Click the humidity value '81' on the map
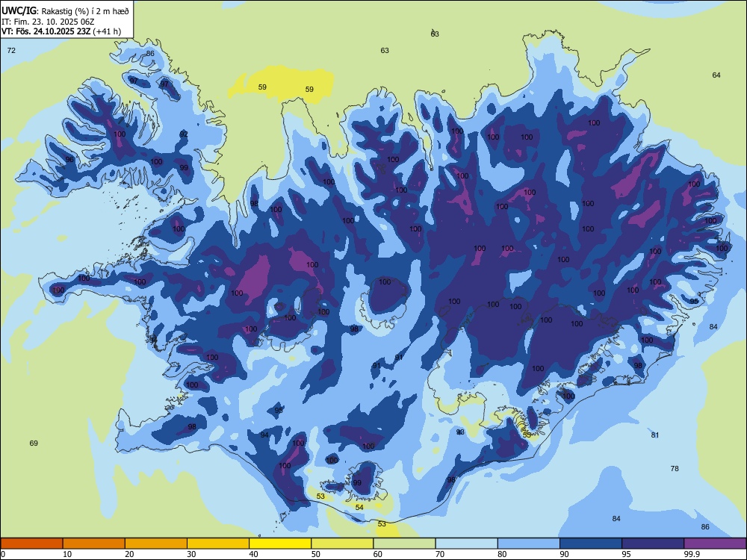 [x=655, y=435]
